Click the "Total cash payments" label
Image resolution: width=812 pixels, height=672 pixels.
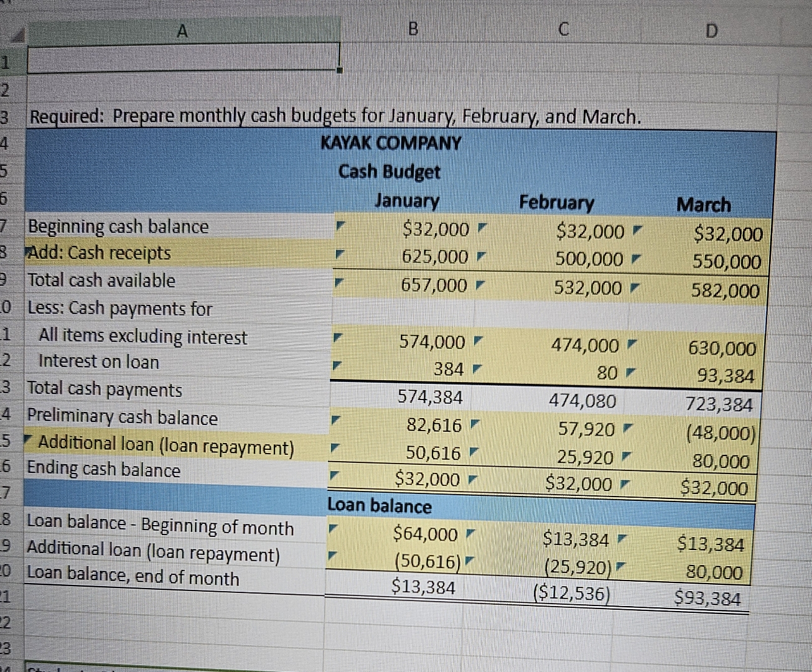pyautogui.click(x=105, y=390)
